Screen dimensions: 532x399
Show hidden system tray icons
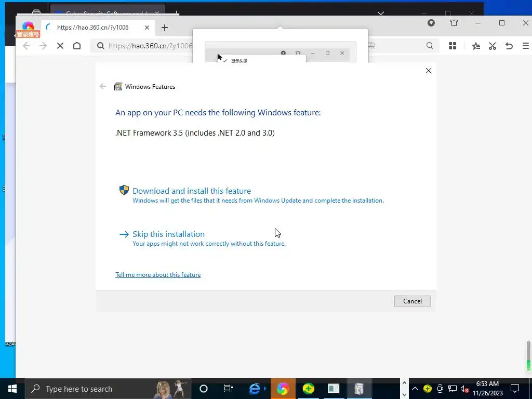click(x=415, y=389)
